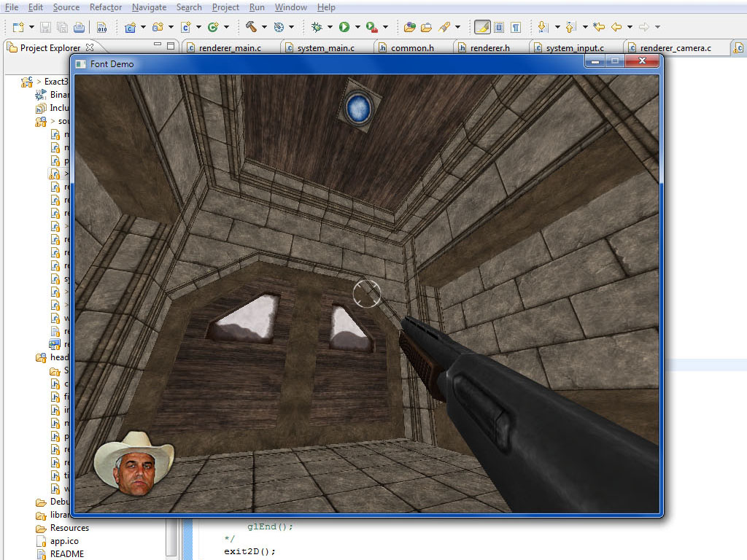Click the New C/C++ Project icon
Screen dimensions: 747x560
click(130, 27)
